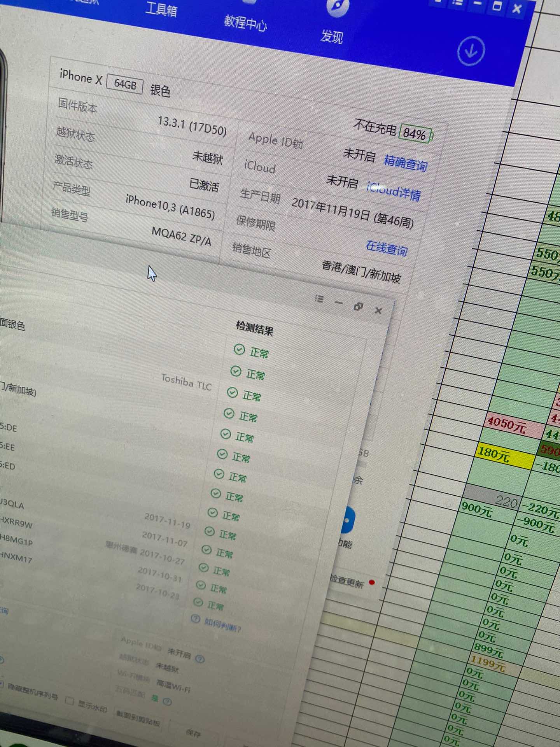Screen dimensions: 560x747
Task: Select the 未越狱 jailbreak status value
Action: [208, 158]
